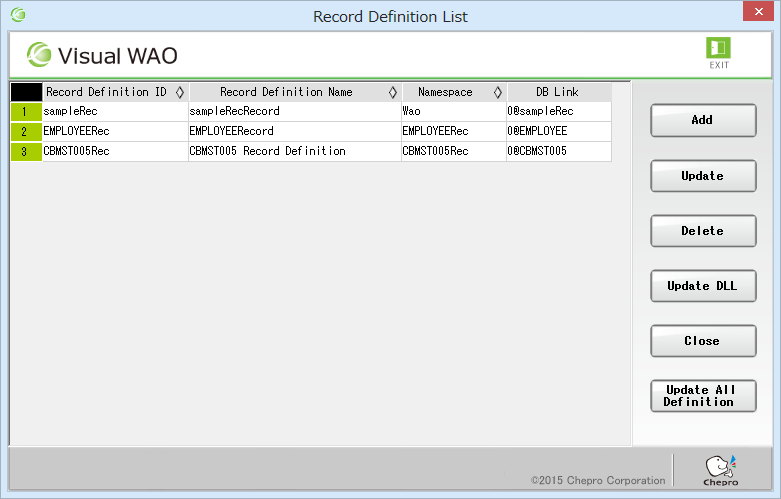The image size is (781, 499).
Task: Click Update All Definition button
Action: click(x=702, y=396)
